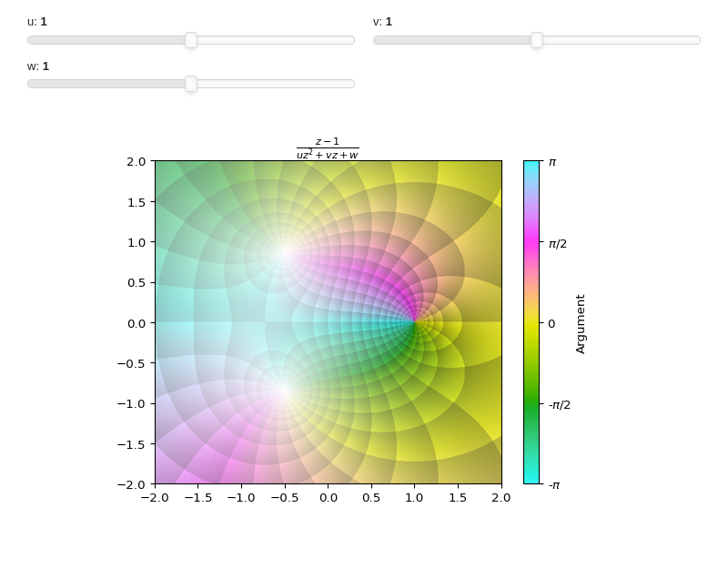
Task: Click the 'v: 1' slider label
Action: click(x=382, y=22)
